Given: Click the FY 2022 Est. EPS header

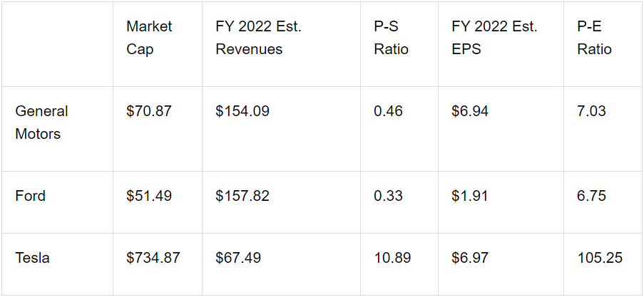Looking at the screenshot, I should click(x=494, y=38).
